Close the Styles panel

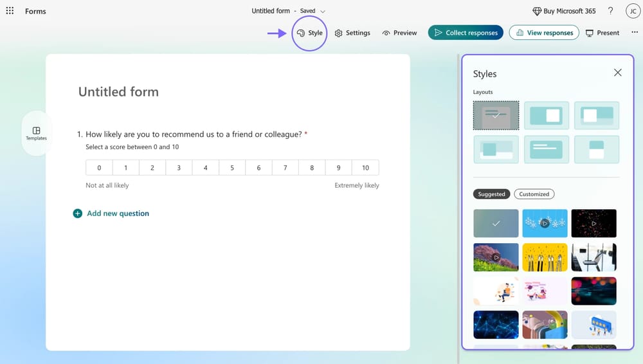tap(617, 73)
